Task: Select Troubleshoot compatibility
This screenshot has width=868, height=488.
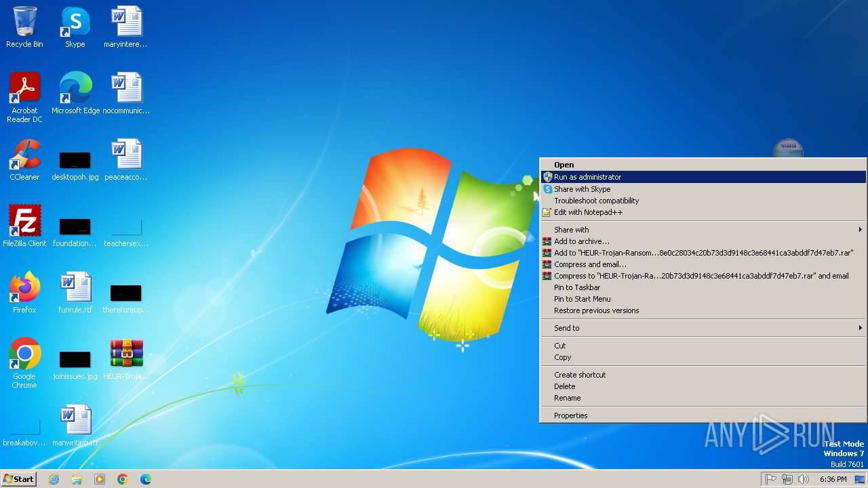Action: pyautogui.click(x=703, y=201)
